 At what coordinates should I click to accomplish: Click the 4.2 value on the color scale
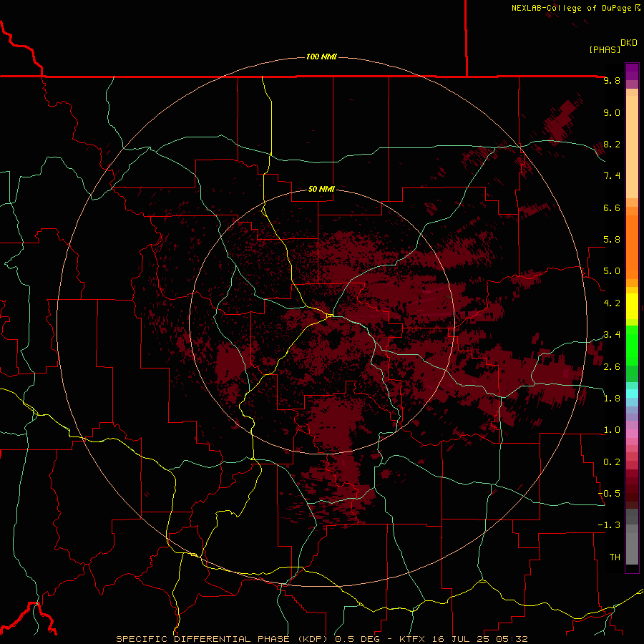pos(612,303)
